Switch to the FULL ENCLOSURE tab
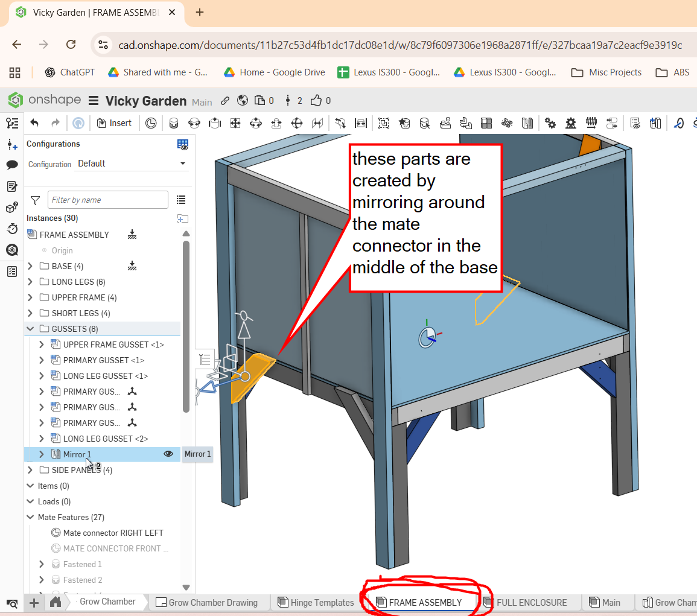This screenshot has width=697, height=616. [x=531, y=602]
